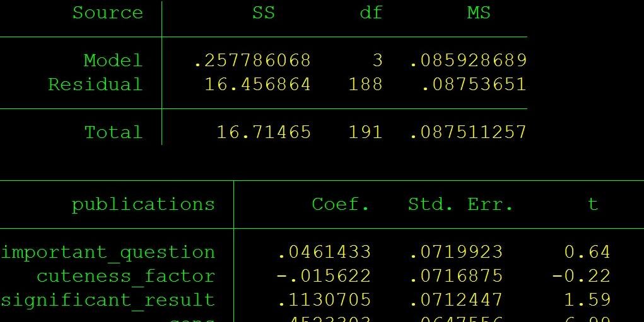Click coefficient -.015622 for cuteness_factor
This screenshot has width=644, height=322.
[324, 275]
